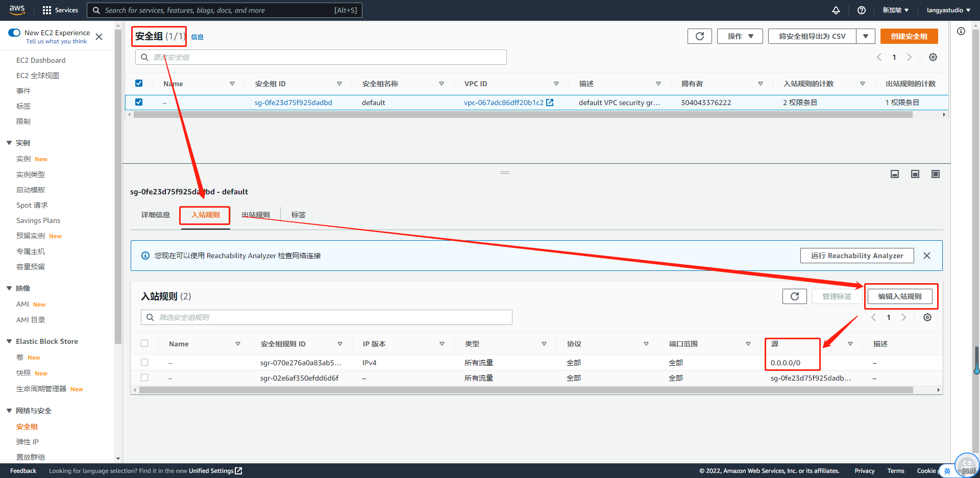980x478 pixels.
Task: Open the export CSV dropdown arrow
Action: coord(866,36)
